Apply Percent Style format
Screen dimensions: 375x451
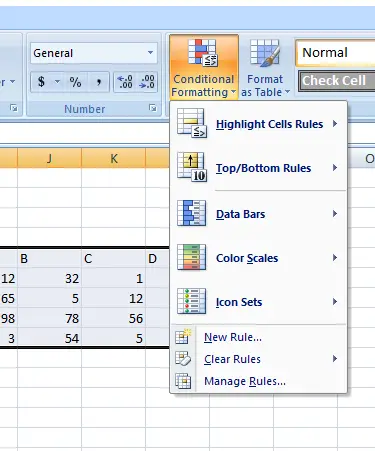pos(75,82)
